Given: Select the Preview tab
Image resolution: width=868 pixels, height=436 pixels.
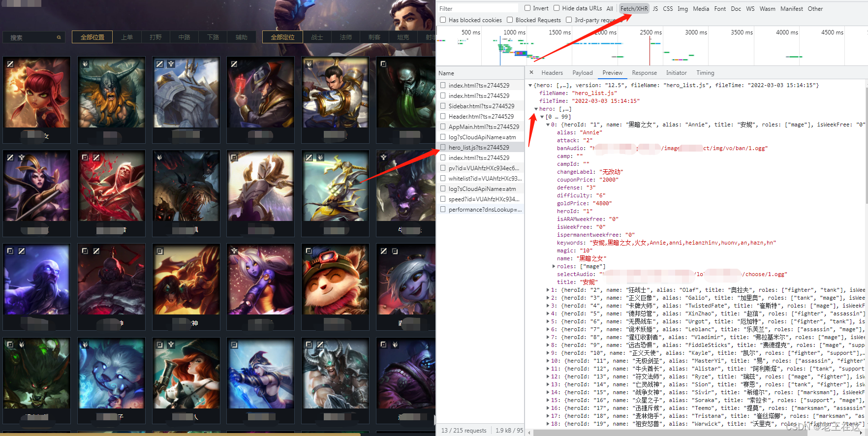Looking at the screenshot, I should 612,73.
